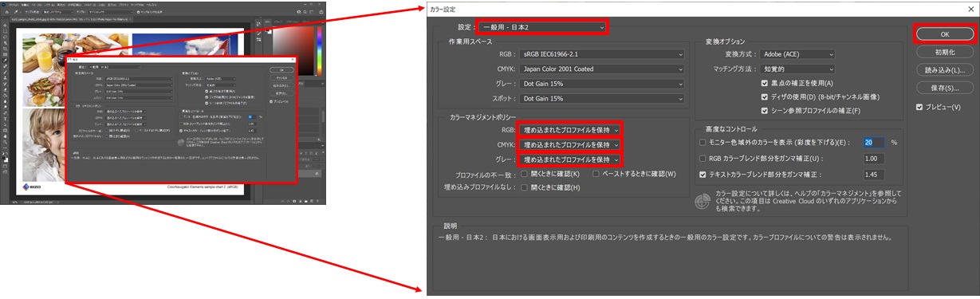The height and width of the screenshot is (299, 980).
Task: Toggle ディザの使用(D) (8-bit/チャンネル画像) checkbox
Action: point(765,96)
